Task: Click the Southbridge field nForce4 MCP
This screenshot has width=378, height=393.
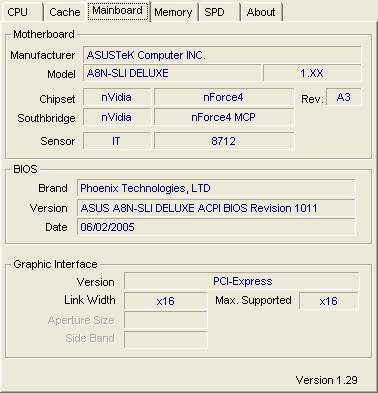Action: (224, 117)
